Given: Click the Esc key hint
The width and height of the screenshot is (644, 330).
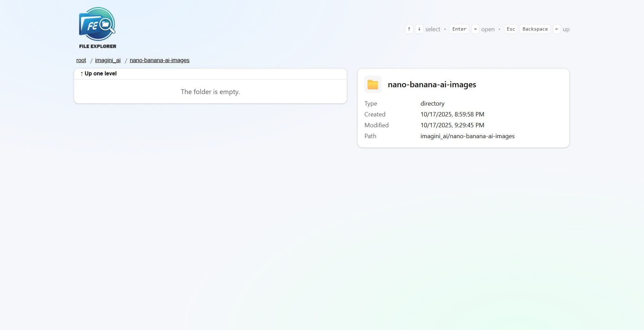Looking at the screenshot, I should click(511, 29).
